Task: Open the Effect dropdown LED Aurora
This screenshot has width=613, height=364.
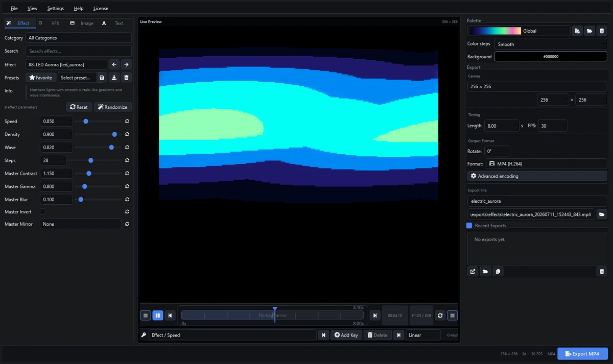Action: [x=66, y=65]
